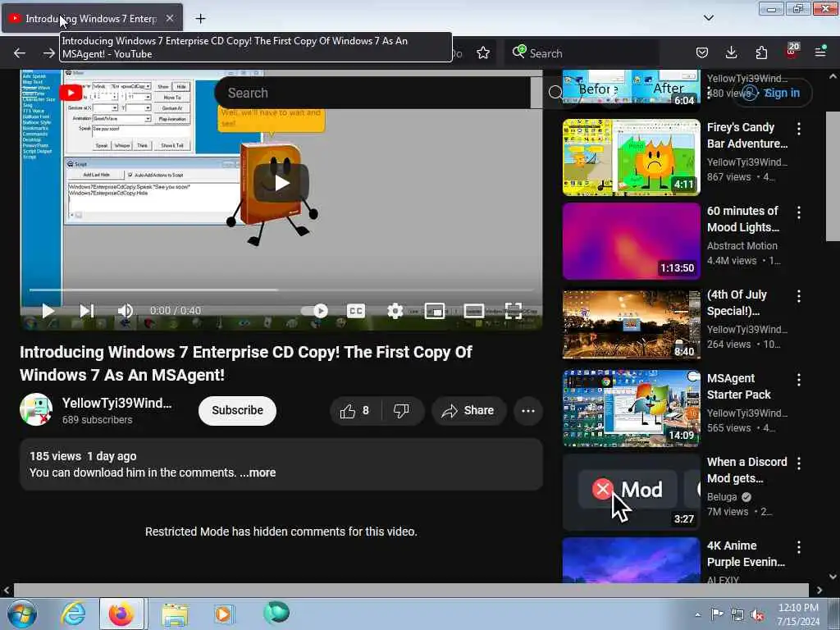Open more actions menu beside Share
840x630 pixels.
point(528,411)
